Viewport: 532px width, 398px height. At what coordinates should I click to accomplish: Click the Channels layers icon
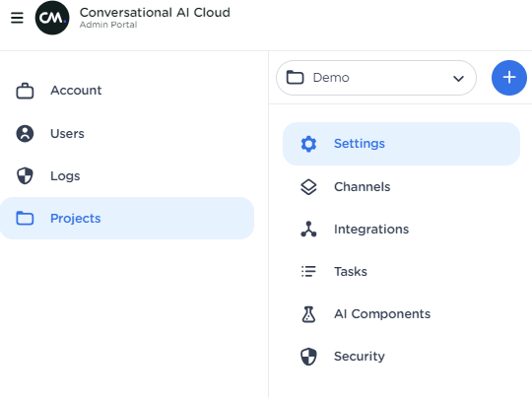[x=308, y=187]
